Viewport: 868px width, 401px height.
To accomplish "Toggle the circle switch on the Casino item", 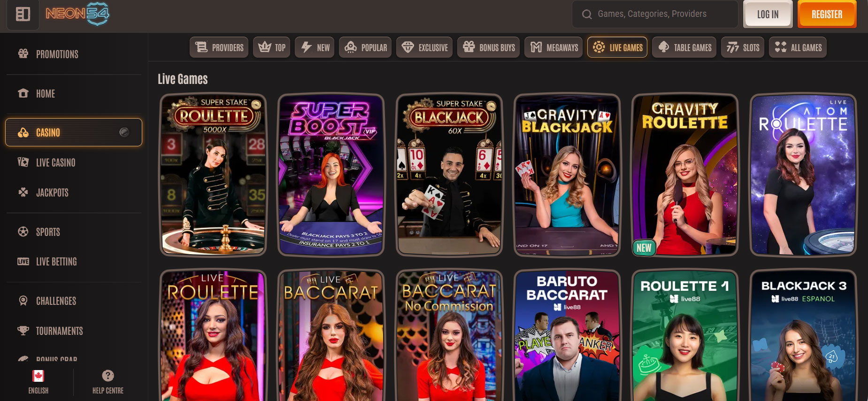I will (124, 132).
